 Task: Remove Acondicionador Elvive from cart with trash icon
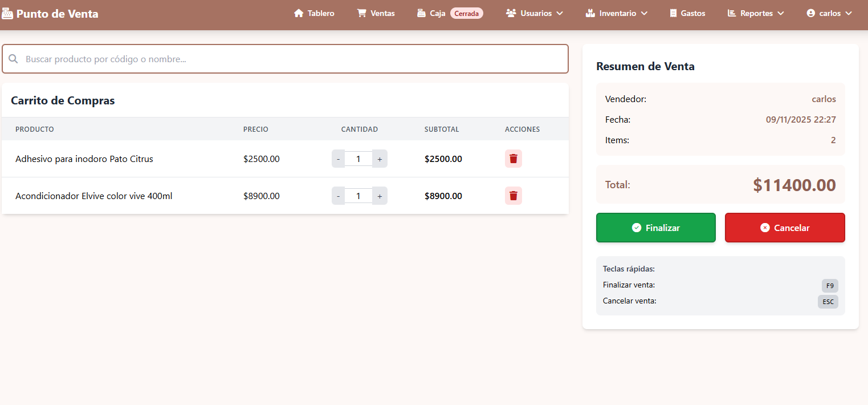click(513, 196)
